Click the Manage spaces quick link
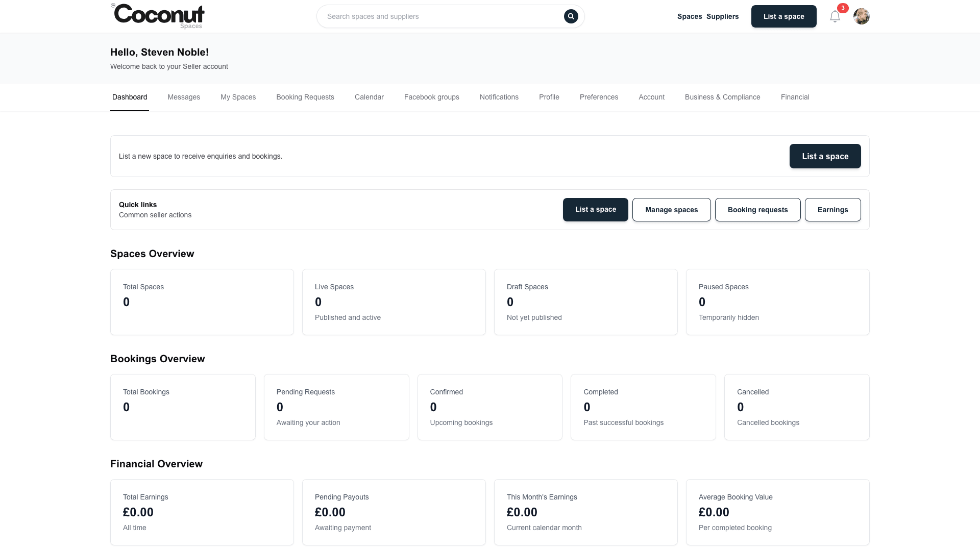This screenshot has height=551, width=980. pyautogui.click(x=671, y=210)
